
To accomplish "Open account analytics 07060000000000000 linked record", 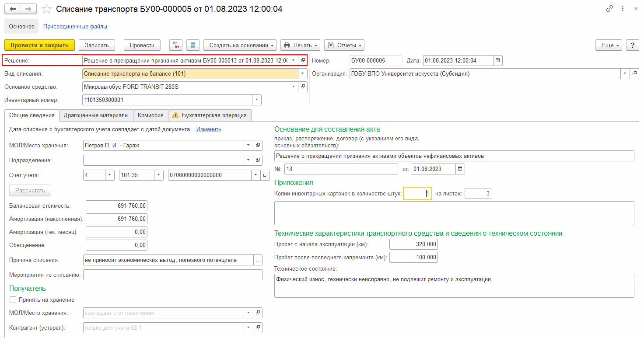I will click(x=265, y=175).
